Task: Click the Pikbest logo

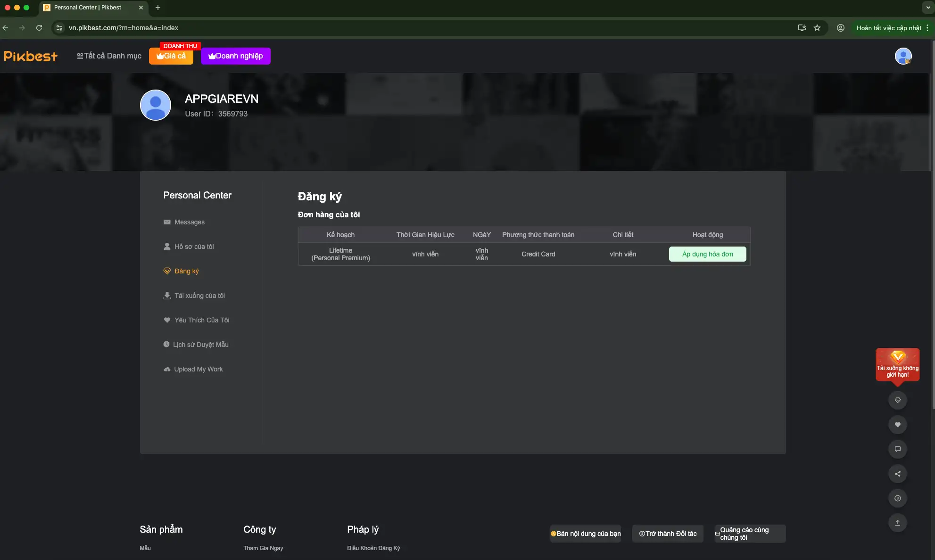Action: (x=31, y=56)
